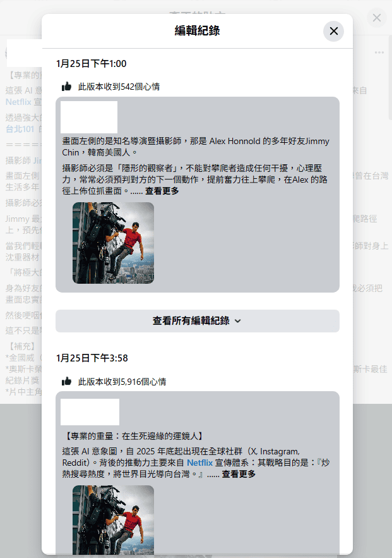Click thumbs-up icon beside 5,916個心情
The image size is (392, 558).
tap(66, 382)
